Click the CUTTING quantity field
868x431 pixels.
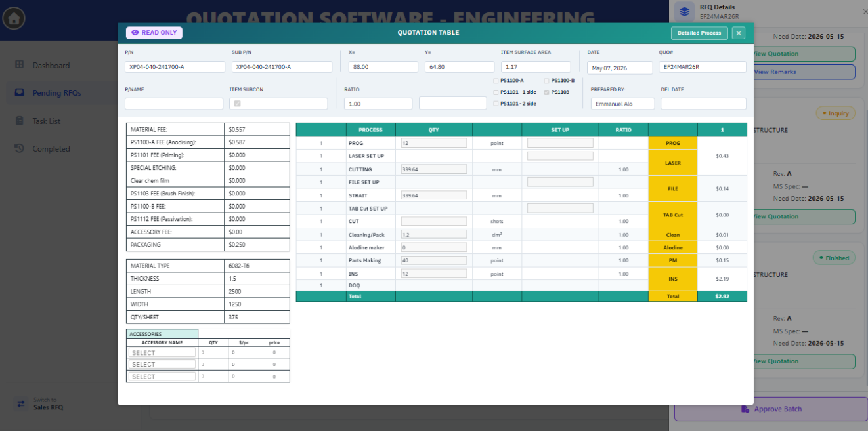[x=434, y=169]
